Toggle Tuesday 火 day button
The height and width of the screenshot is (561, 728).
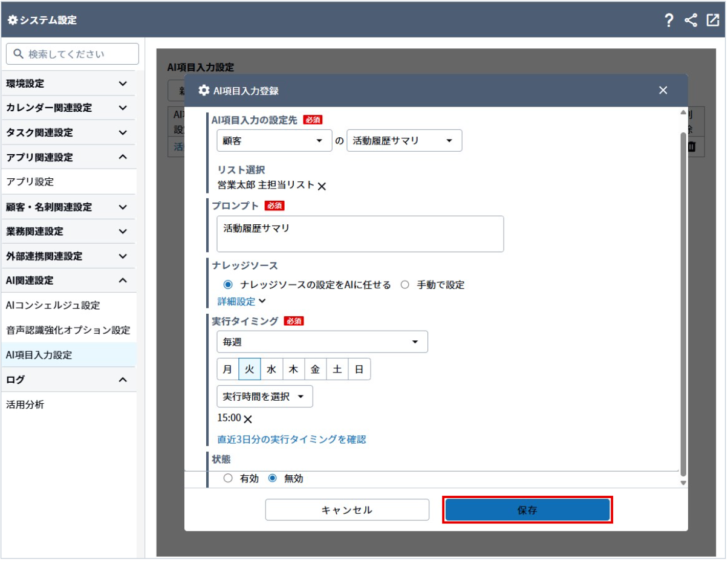click(x=249, y=369)
